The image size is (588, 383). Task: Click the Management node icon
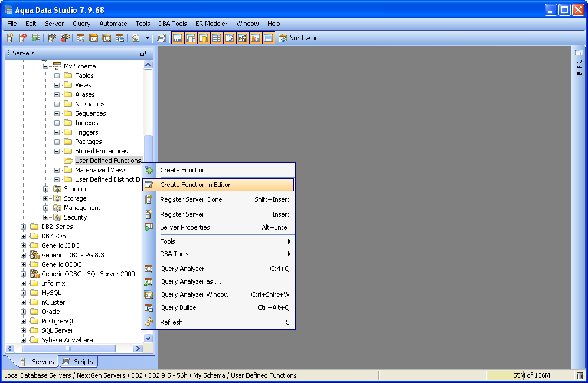tap(57, 208)
